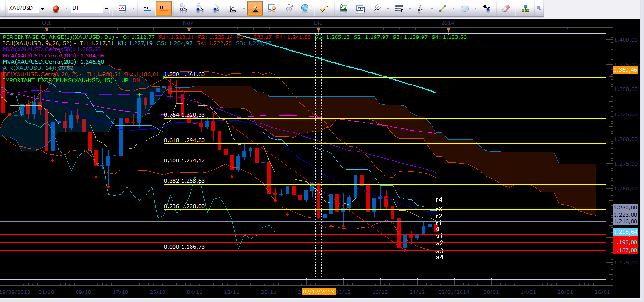Viewport: 644px width, 302px height.
Task: Click the s4 support level label
Action: click(x=440, y=257)
